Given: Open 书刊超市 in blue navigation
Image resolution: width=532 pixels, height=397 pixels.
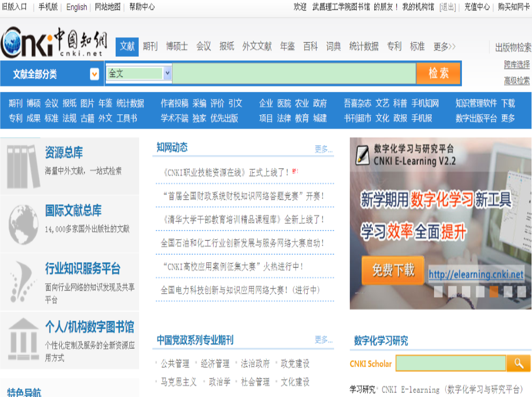Looking at the screenshot, I should point(358,118).
